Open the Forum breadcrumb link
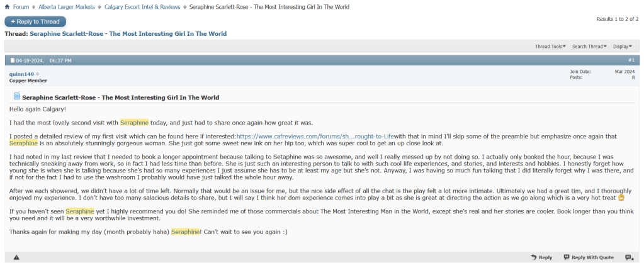Viewport: 644px width, 263px height. [21, 7]
